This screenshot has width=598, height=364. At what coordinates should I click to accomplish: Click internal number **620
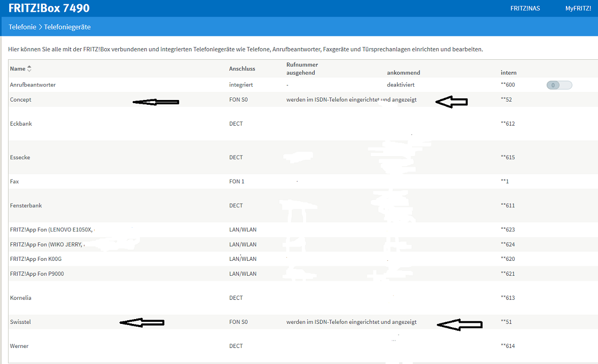tap(508, 259)
